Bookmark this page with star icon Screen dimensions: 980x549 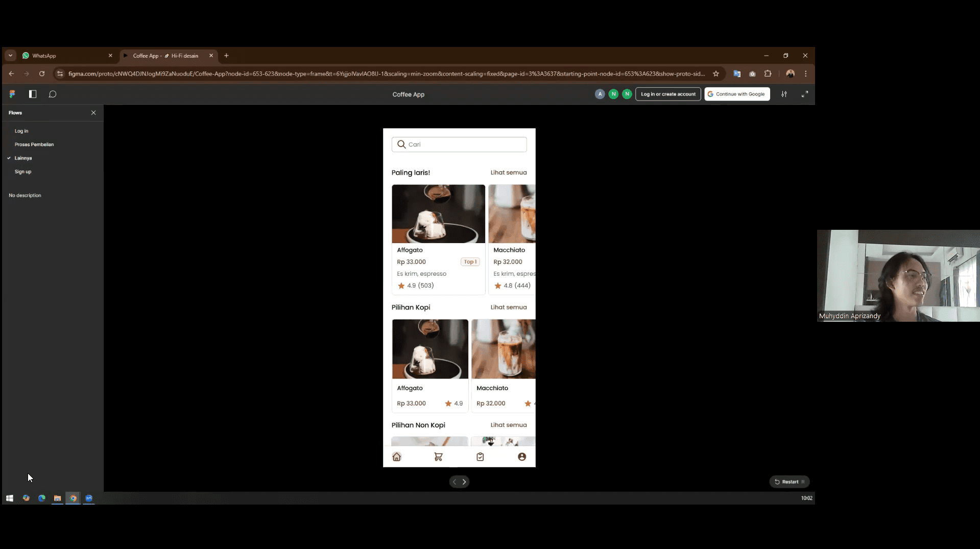click(716, 74)
